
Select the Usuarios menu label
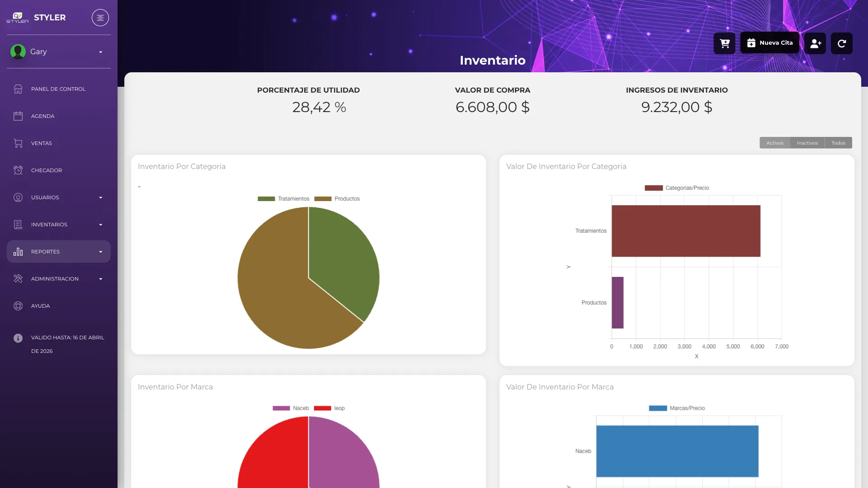point(45,197)
